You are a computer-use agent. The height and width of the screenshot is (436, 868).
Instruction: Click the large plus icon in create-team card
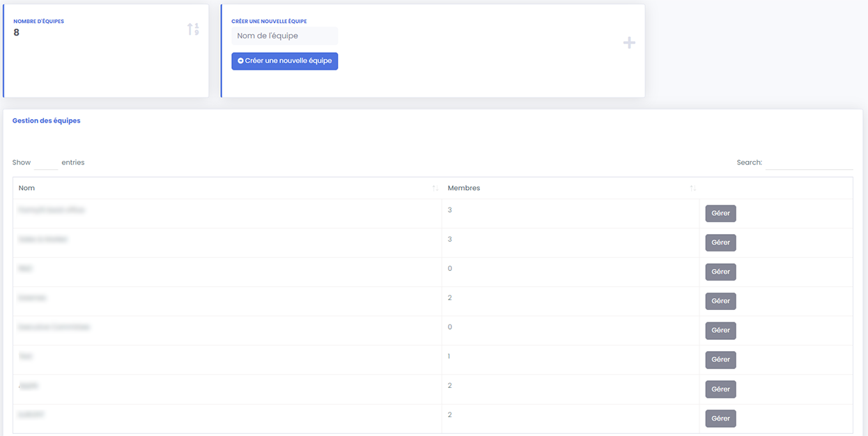pos(629,43)
